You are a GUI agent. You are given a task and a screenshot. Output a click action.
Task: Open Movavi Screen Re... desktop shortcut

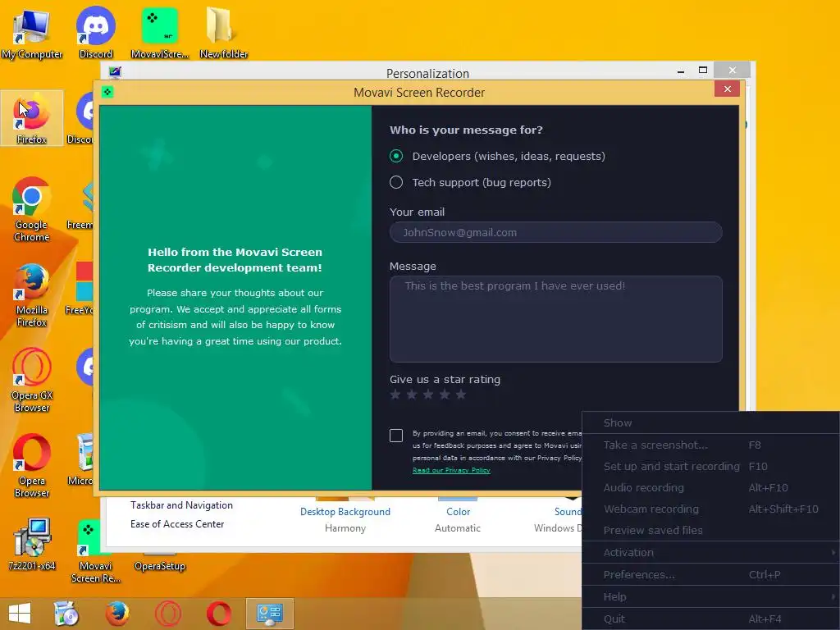pos(95,550)
